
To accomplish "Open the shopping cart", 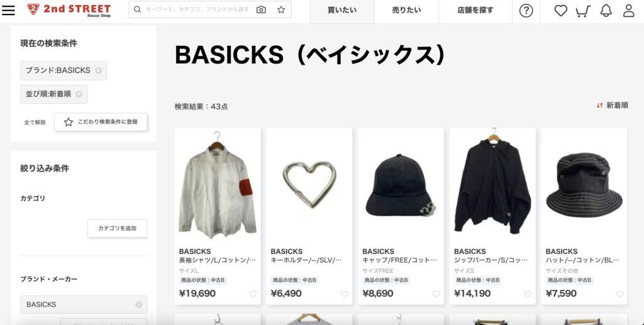I will click(583, 11).
